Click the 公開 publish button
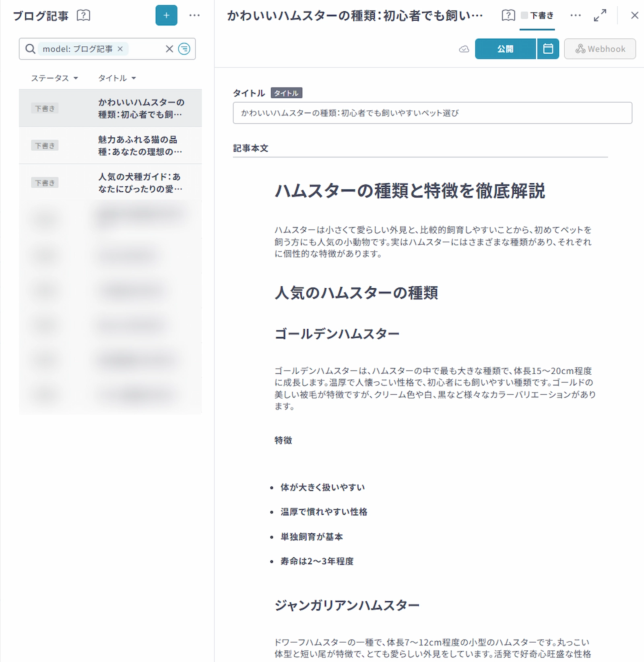 505,49
